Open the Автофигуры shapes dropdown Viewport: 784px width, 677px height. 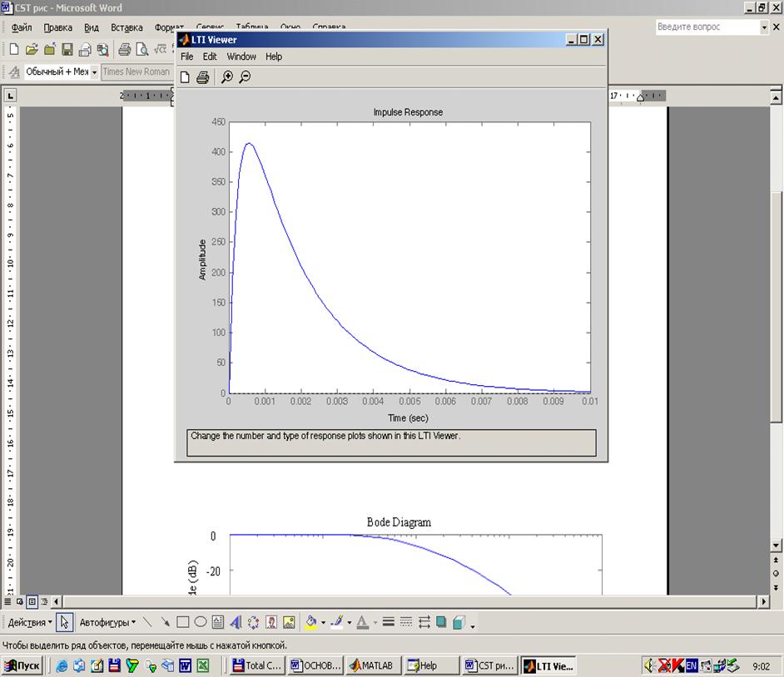(108, 622)
